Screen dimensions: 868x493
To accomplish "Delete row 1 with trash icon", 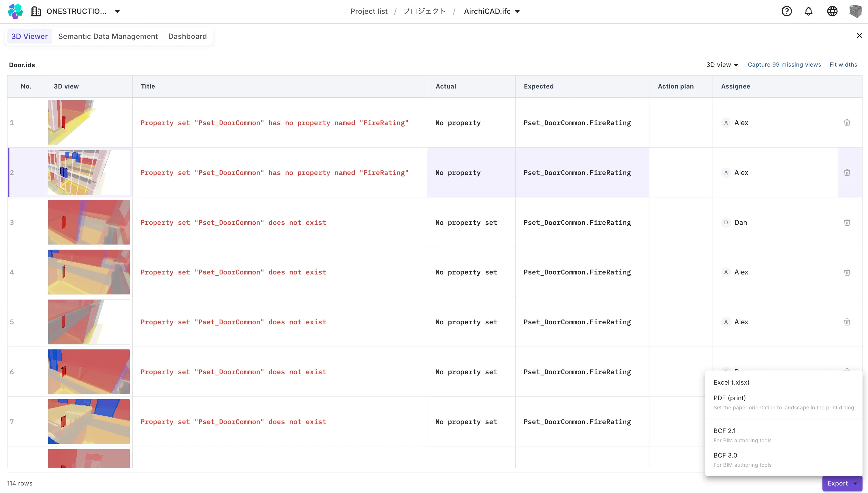I will tap(847, 123).
